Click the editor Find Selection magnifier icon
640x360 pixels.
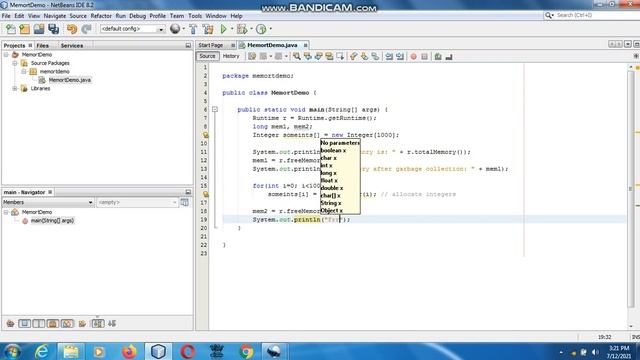(x=297, y=56)
